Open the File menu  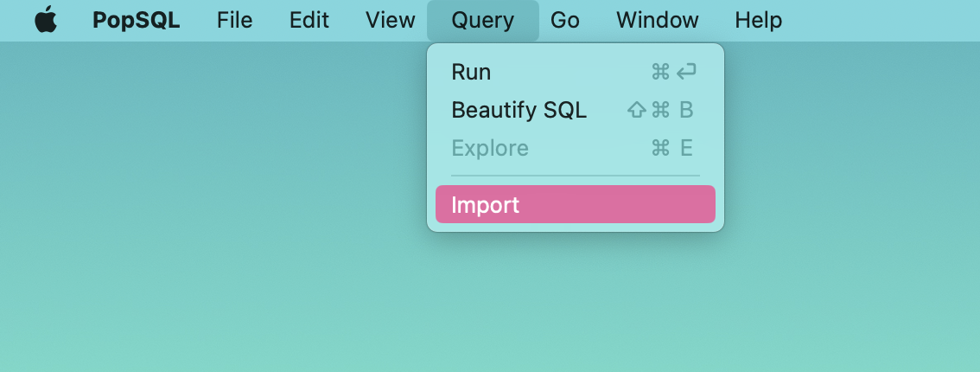click(234, 20)
